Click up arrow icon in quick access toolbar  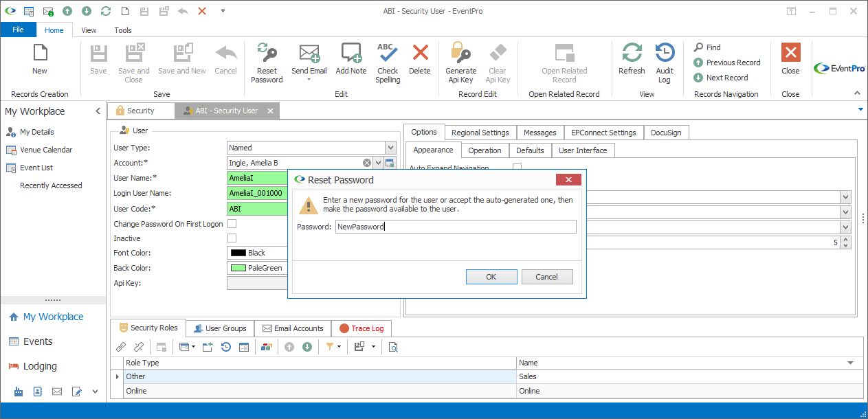pos(67,11)
